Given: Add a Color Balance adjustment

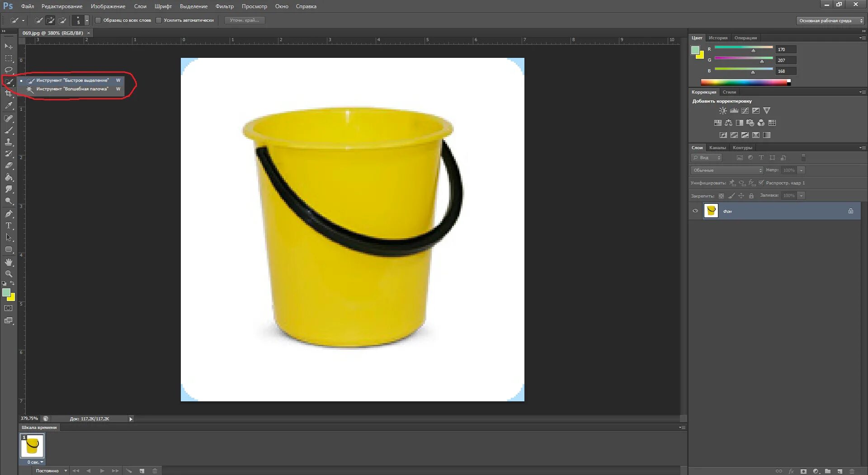Looking at the screenshot, I should (x=728, y=123).
